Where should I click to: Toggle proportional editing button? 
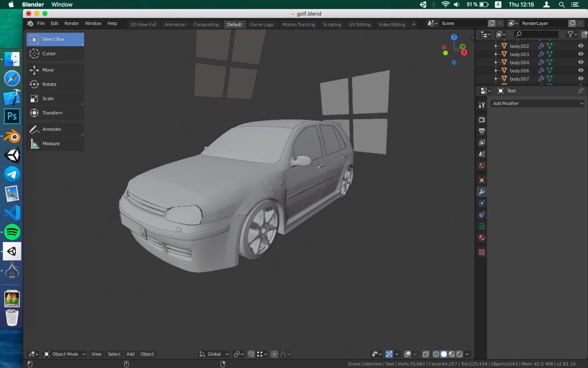(274, 354)
